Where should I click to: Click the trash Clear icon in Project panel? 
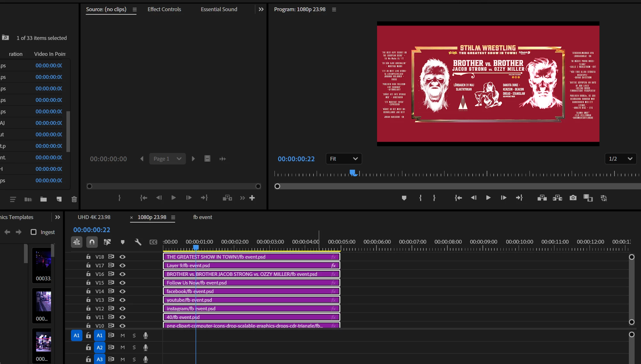pos(74,199)
